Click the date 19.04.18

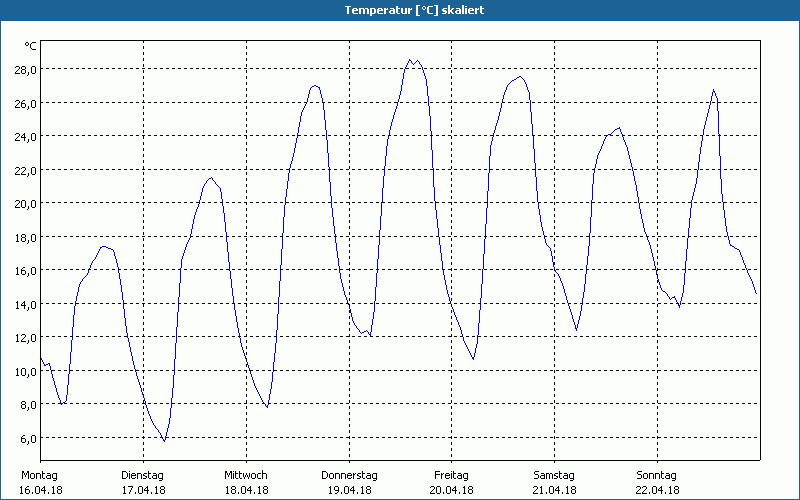pyautogui.click(x=349, y=490)
